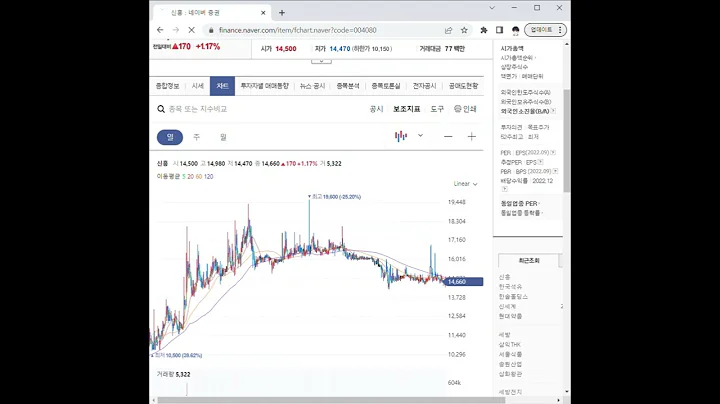
Task: Click the chart horizontal scrollbar thumb
Action: click(332, 400)
